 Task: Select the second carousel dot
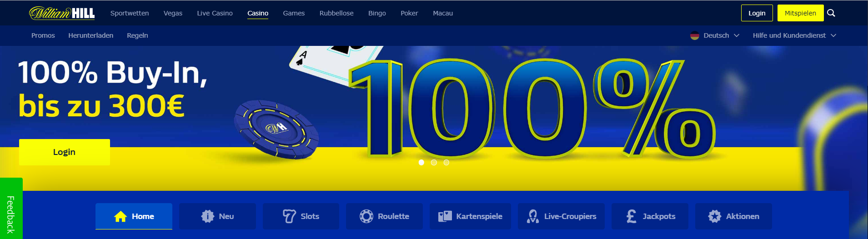(x=434, y=162)
